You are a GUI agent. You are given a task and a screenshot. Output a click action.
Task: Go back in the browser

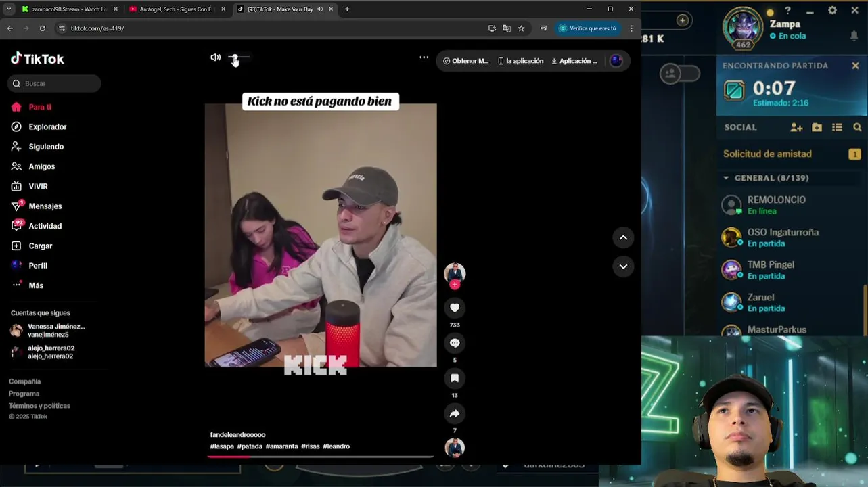click(x=9, y=28)
